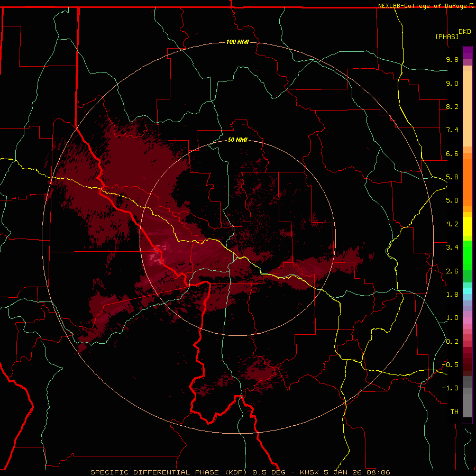Click the green color bar segment
Image resolution: width=476 pixels, height=476 pixels.
pyautogui.click(x=467, y=255)
